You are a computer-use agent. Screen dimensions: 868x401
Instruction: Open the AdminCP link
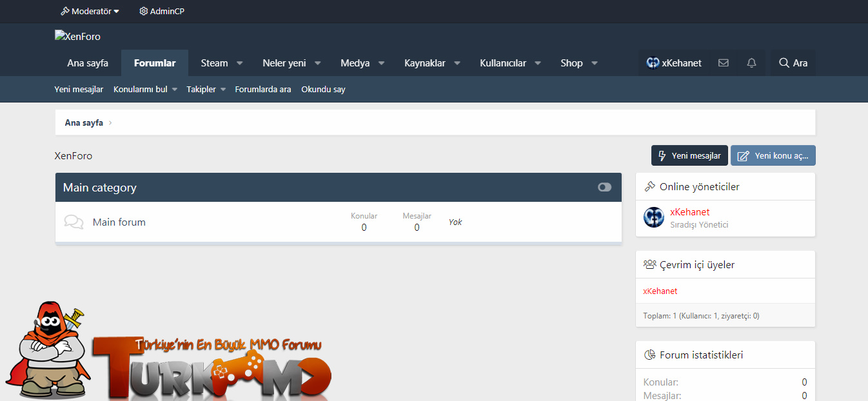click(x=162, y=11)
